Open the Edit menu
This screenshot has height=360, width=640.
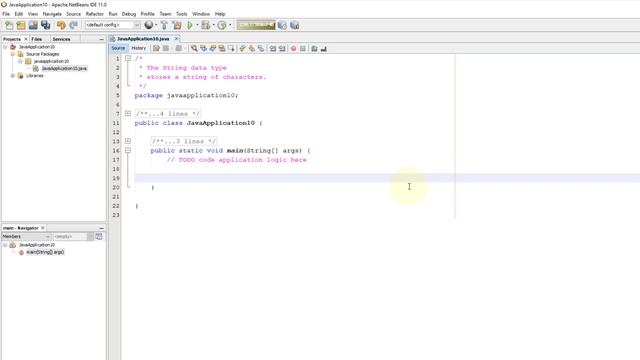[x=19, y=14]
